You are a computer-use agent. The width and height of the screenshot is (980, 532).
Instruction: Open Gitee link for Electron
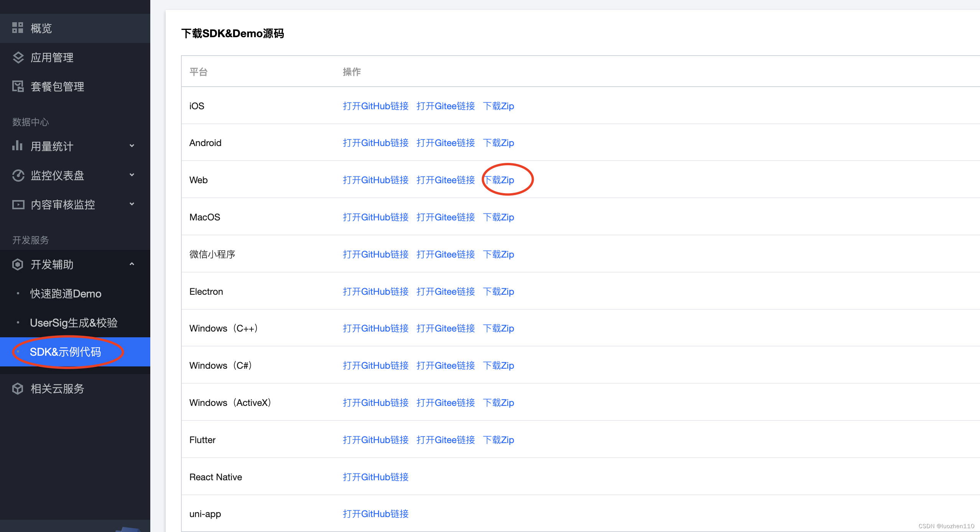pyautogui.click(x=446, y=292)
